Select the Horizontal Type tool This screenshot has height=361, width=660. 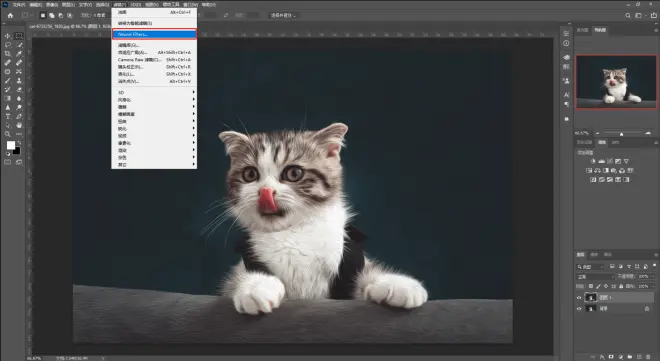click(x=8, y=117)
